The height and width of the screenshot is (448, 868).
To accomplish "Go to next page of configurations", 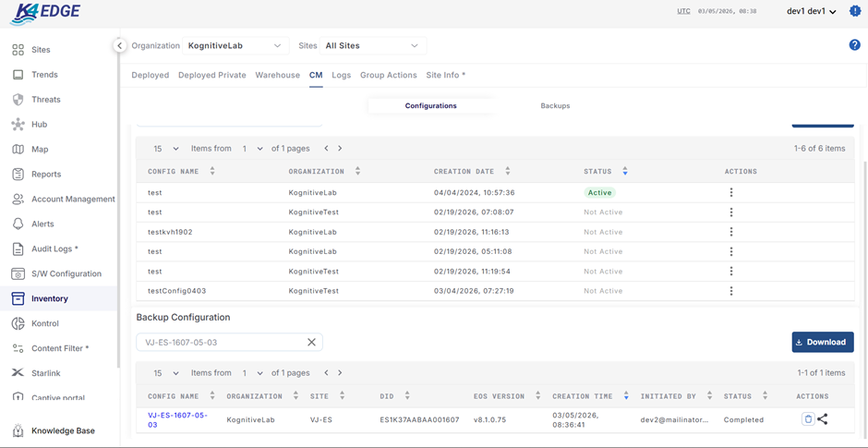I will tap(340, 149).
